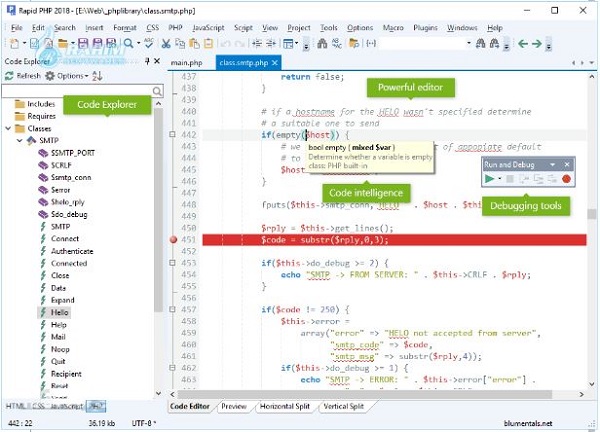Click the Open folder icon in the toolbar

point(63,43)
